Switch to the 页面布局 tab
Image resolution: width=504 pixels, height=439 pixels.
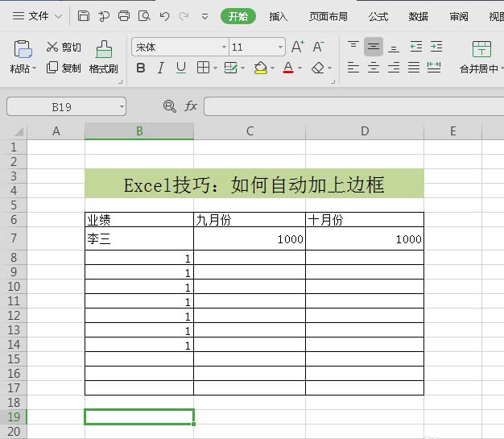point(328,16)
